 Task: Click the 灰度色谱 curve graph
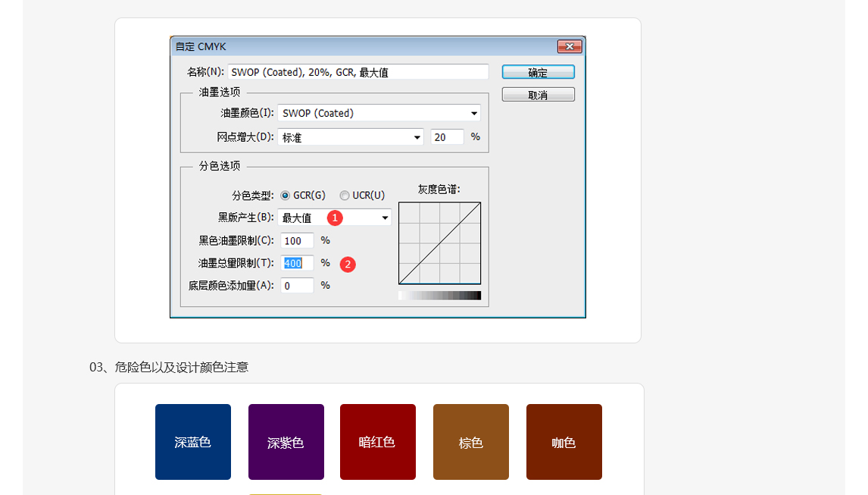[439, 243]
